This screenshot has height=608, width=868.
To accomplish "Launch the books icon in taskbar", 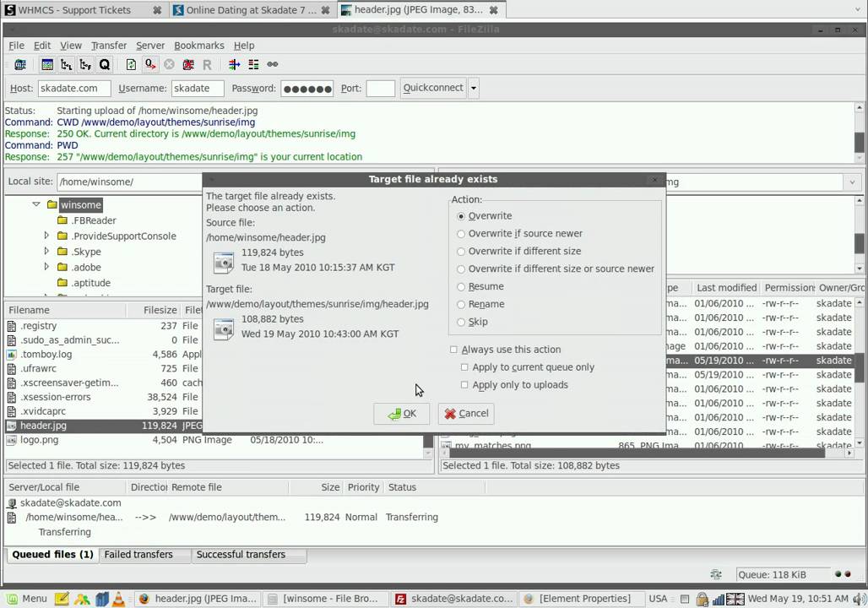I will (101, 599).
